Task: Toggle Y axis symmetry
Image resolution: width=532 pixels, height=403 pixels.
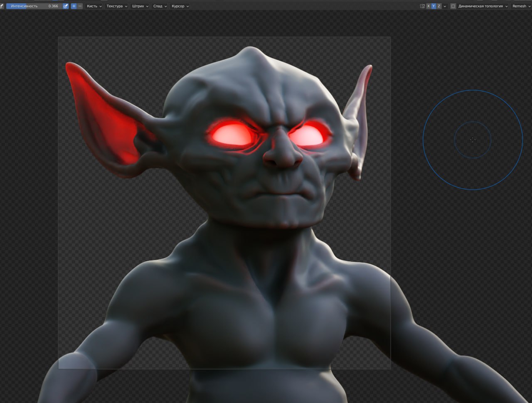Action: [x=433, y=6]
